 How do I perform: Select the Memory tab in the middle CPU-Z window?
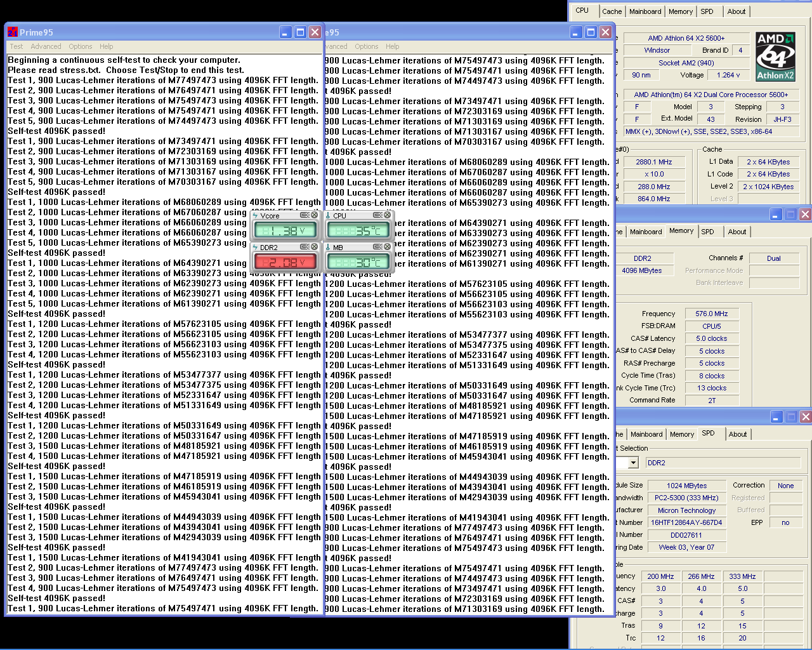click(x=681, y=230)
